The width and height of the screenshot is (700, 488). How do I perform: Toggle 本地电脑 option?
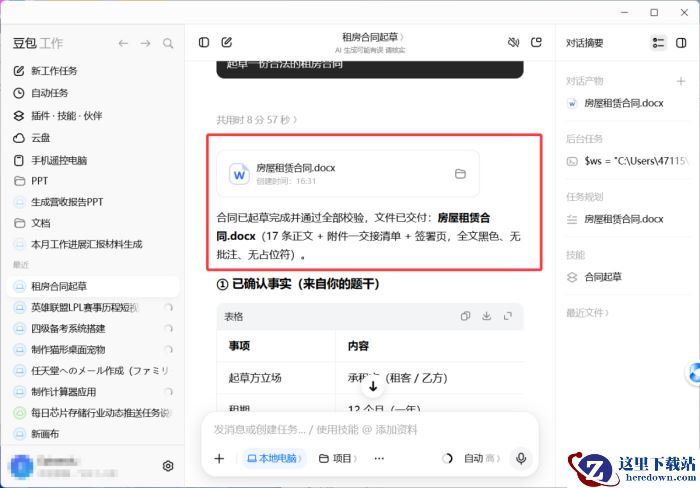[x=275, y=459]
